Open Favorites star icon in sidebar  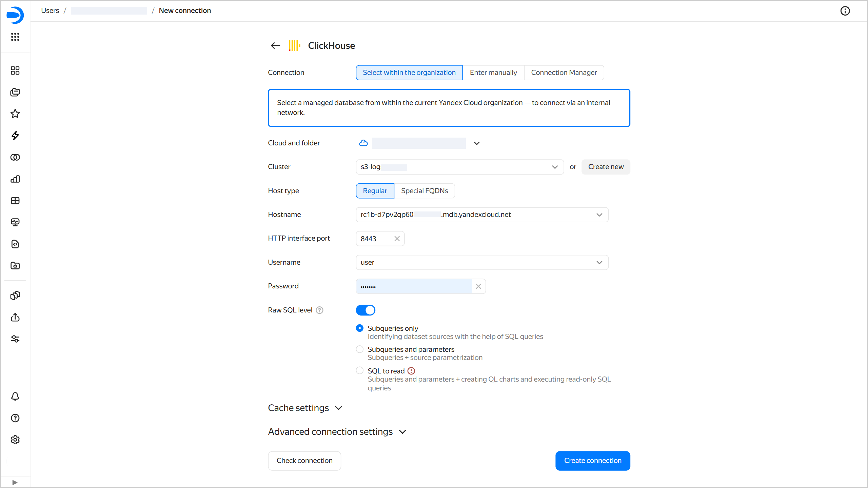coord(15,114)
